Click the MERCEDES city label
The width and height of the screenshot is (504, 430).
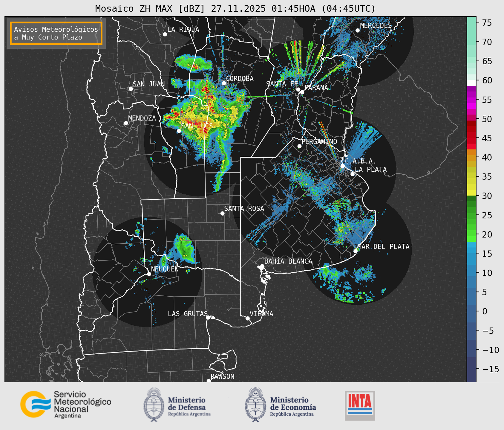tap(376, 26)
